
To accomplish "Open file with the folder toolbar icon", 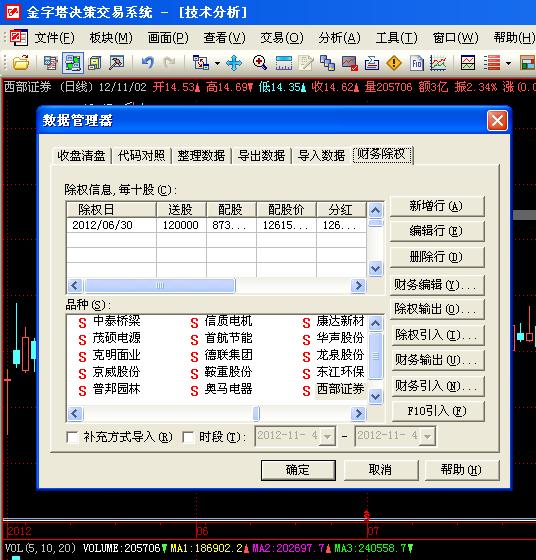I will tap(21, 63).
